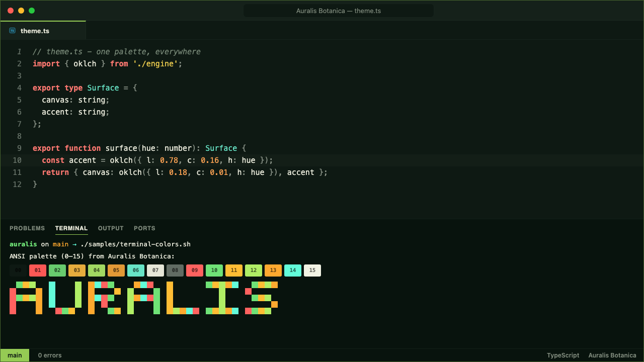
Task: Open the OUTPUT panel tab
Action: [111, 228]
